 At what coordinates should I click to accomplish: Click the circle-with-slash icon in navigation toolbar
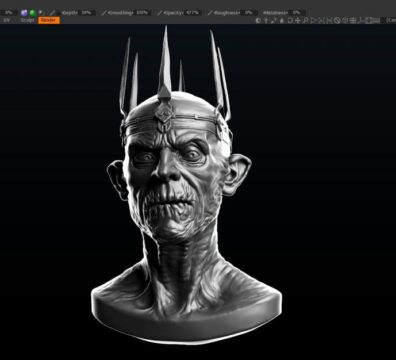coord(337,20)
